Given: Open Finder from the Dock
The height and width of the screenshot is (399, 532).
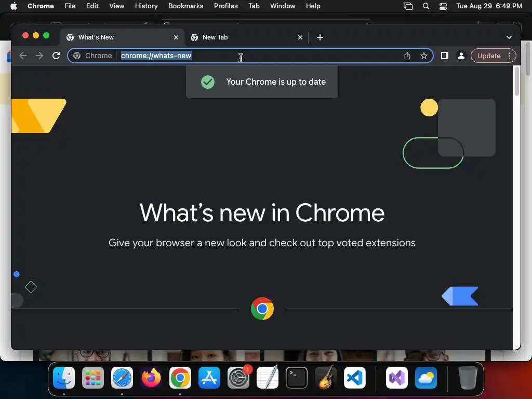Looking at the screenshot, I should click(64, 378).
